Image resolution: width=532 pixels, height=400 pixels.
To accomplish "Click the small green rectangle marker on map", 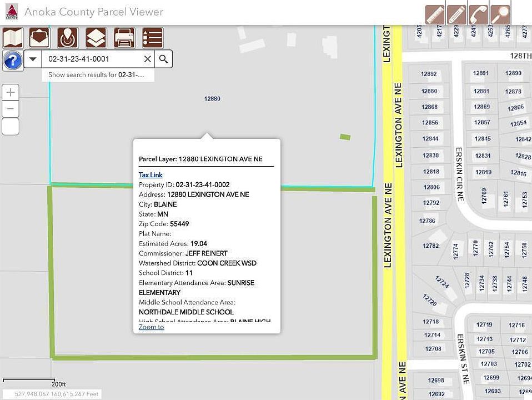I will coord(345,137).
